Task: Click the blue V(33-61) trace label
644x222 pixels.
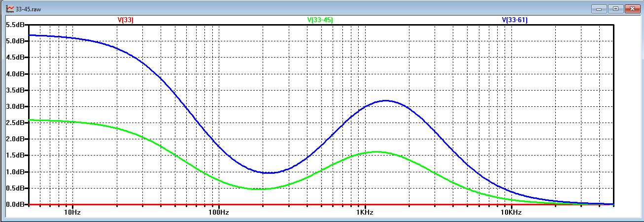Action: 514,20
